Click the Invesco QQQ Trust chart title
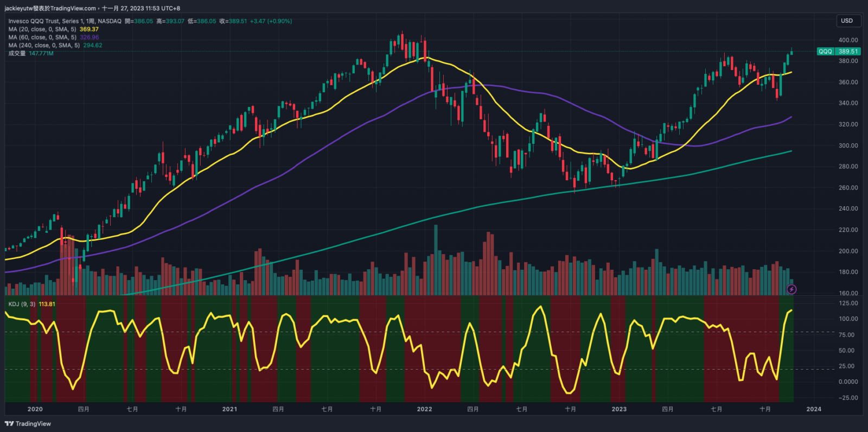This screenshot has height=432, width=868. (x=65, y=21)
